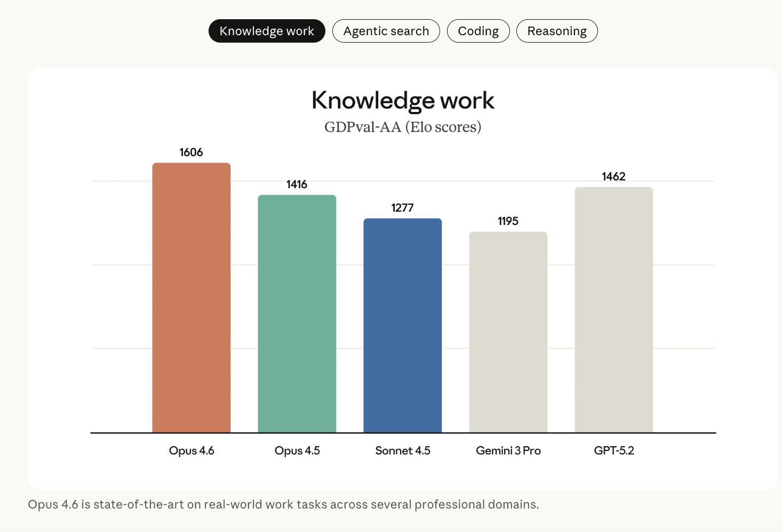Click the gray GPT-5.2 bar
Image resolution: width=782 pixels, height=532 pixels.
coord(613,309)
